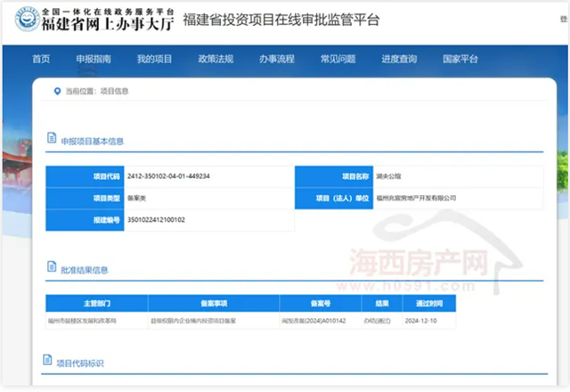This screenshot has width=570, height=392.
Task: Open the 首页 home menu item
Action: [x=41, y=59]
